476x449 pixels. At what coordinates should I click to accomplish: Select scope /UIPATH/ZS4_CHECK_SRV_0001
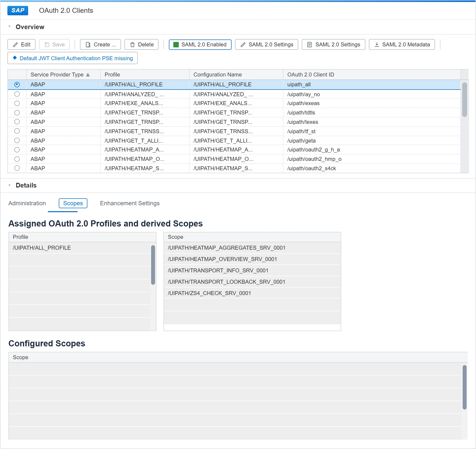[252, 293]
